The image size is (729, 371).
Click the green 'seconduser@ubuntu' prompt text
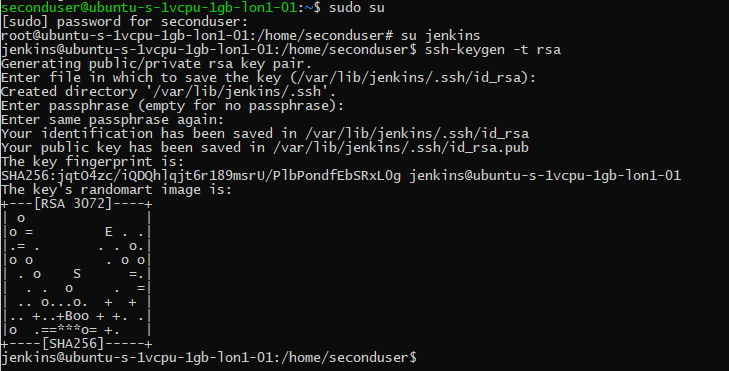click(149, 7)
